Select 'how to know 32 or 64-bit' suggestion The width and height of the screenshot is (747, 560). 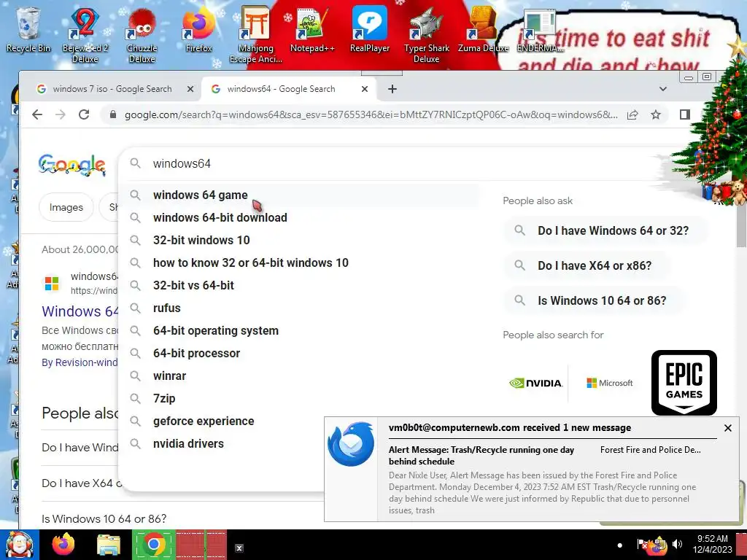click(300, 262)
